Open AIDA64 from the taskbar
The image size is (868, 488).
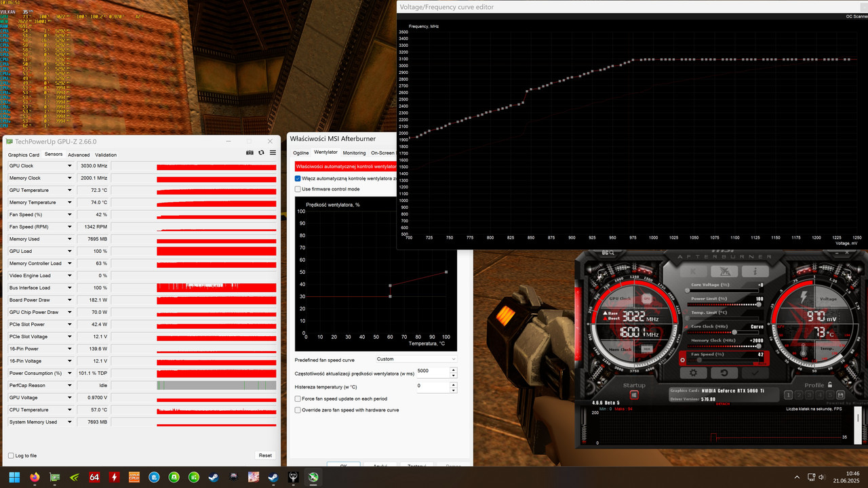(x=94, y=476)
